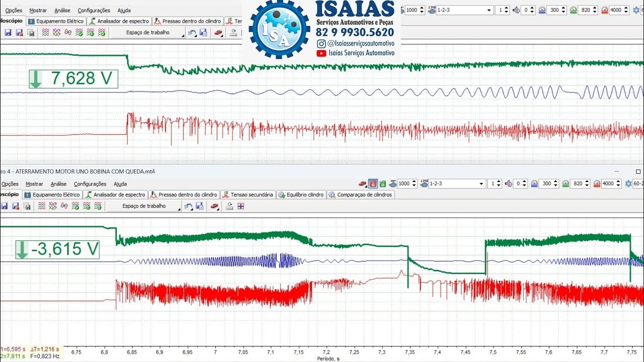Switch to Analisador de espectro tab, lower window

pyautogui.click(x=115, y=195)
